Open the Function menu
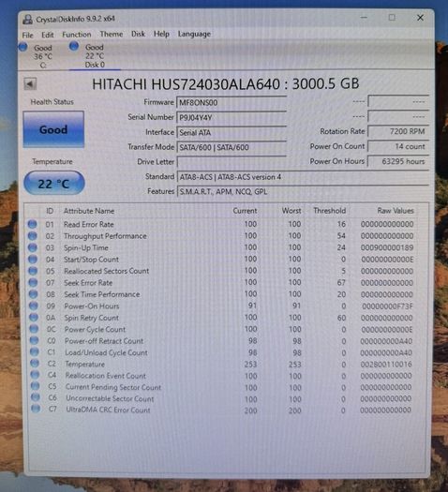 click(77, 34)
